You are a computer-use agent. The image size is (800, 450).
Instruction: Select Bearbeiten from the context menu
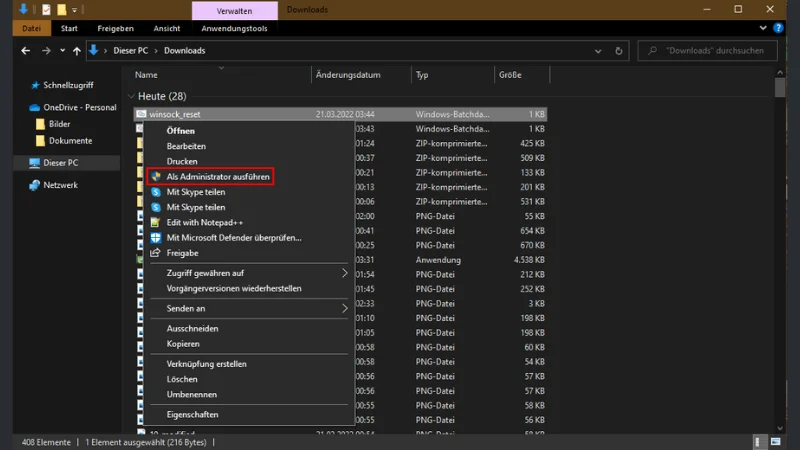point(186,146)
